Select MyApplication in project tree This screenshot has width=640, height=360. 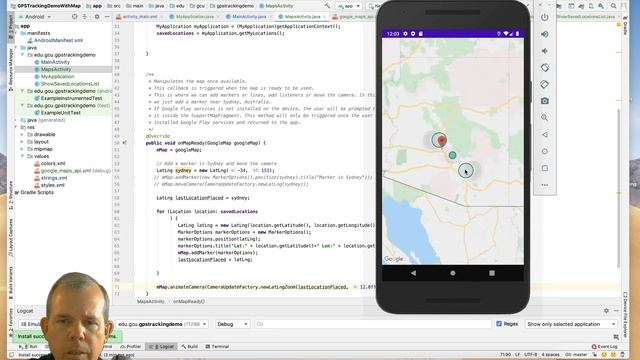57,76
